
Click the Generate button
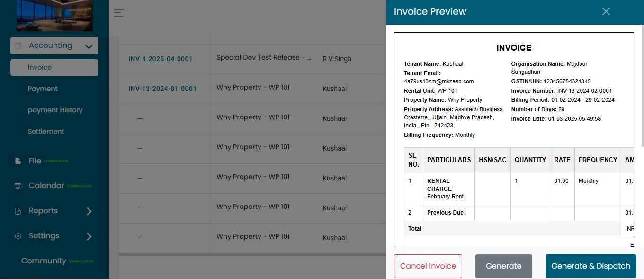[x=504, y=266]
